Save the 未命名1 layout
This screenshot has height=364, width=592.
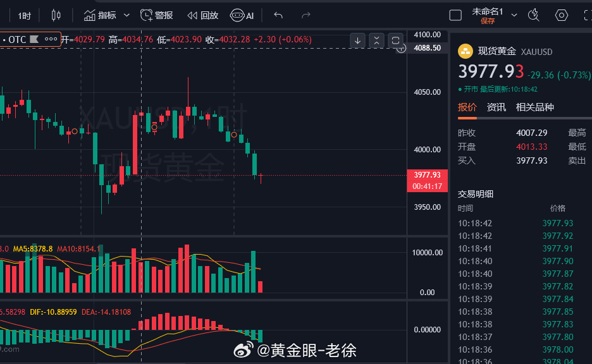[x=488, y=21]
